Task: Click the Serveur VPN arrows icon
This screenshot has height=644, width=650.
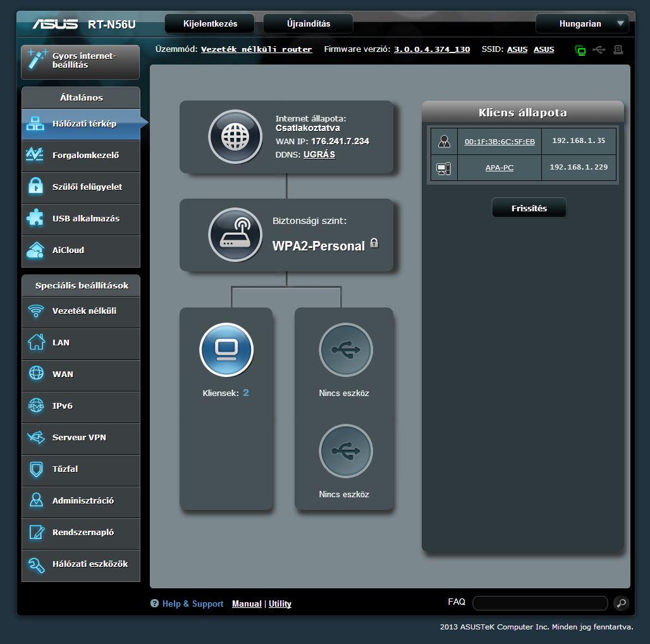Action: coord(35,437)
